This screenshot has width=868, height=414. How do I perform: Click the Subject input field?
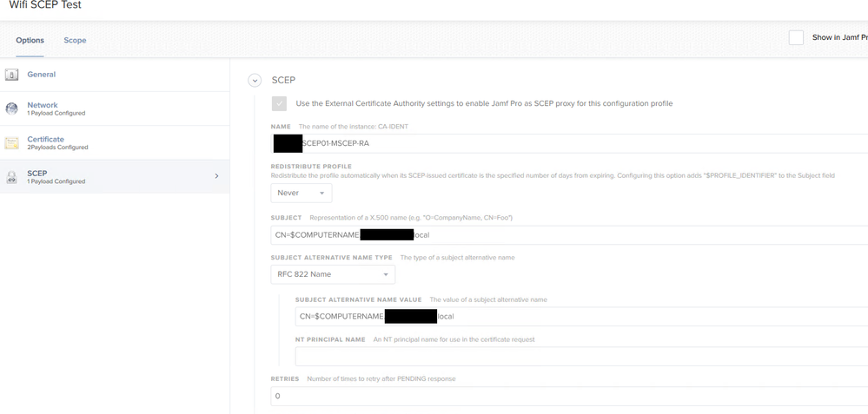[x=569, y=235]
